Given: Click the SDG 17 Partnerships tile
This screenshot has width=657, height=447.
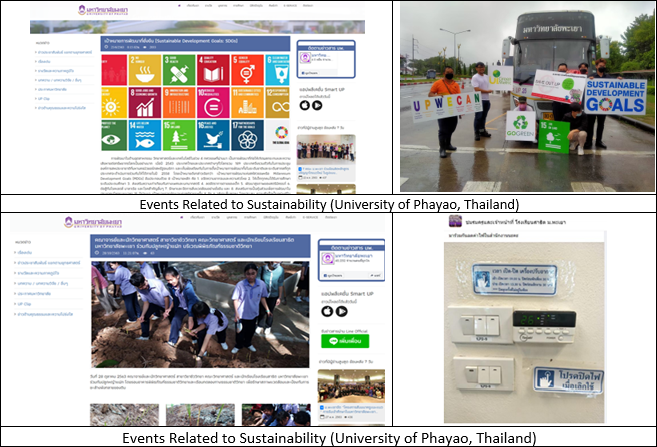Looking at the screenshot, I should click(248, 135).
